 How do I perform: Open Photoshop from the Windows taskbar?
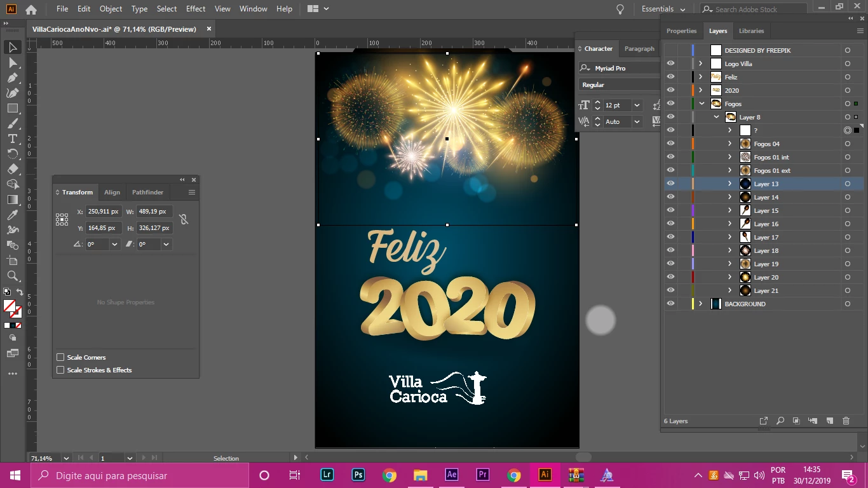tap(358, 475)
